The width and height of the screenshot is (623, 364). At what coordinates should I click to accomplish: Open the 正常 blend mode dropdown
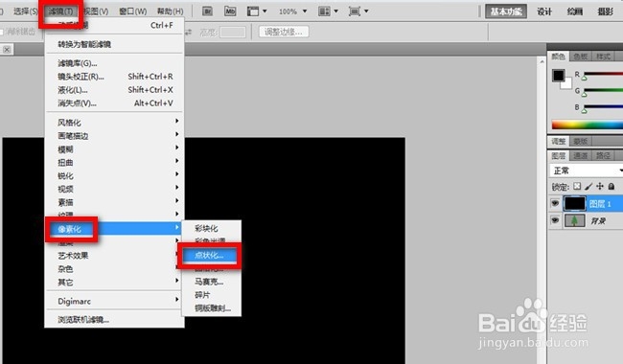pos(586,171)
